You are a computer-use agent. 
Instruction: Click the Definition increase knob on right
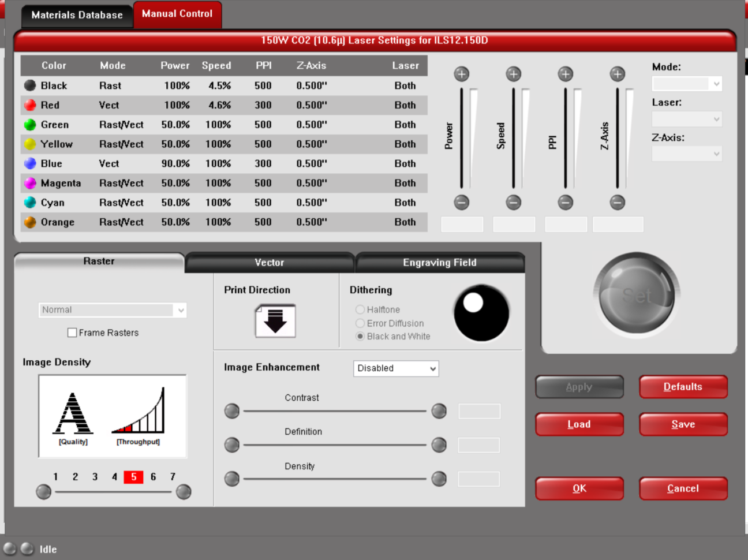[x=439, y=445]
